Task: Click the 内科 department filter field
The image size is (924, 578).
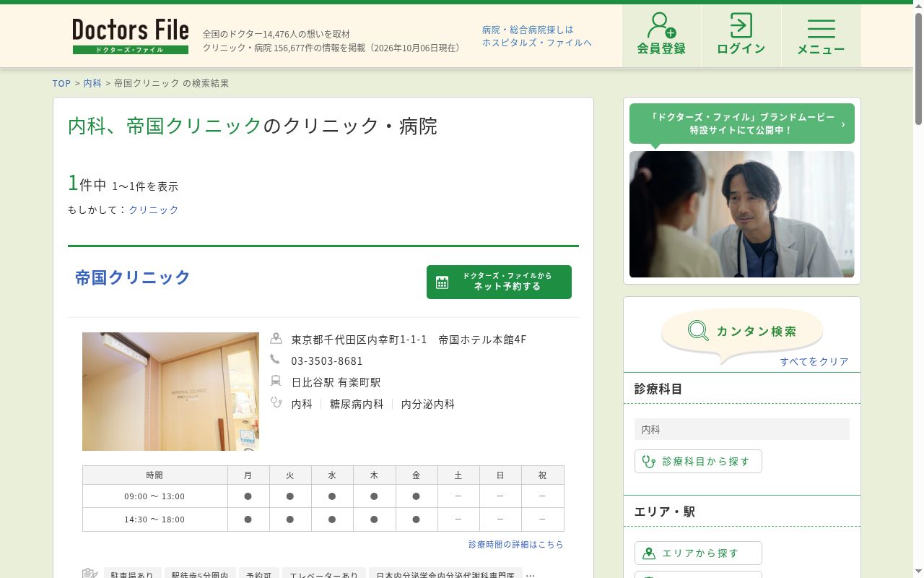Action: 742,429
